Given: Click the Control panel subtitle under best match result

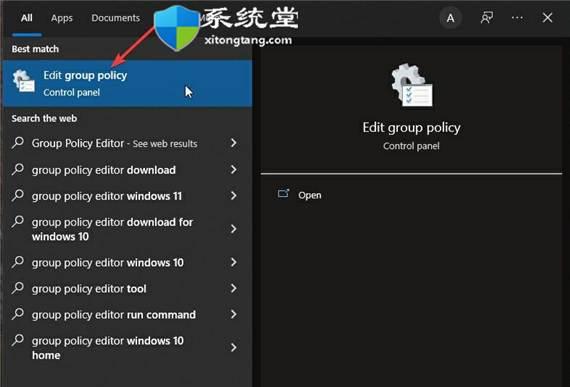Looking at the screenshot, I should click(72, 93).
